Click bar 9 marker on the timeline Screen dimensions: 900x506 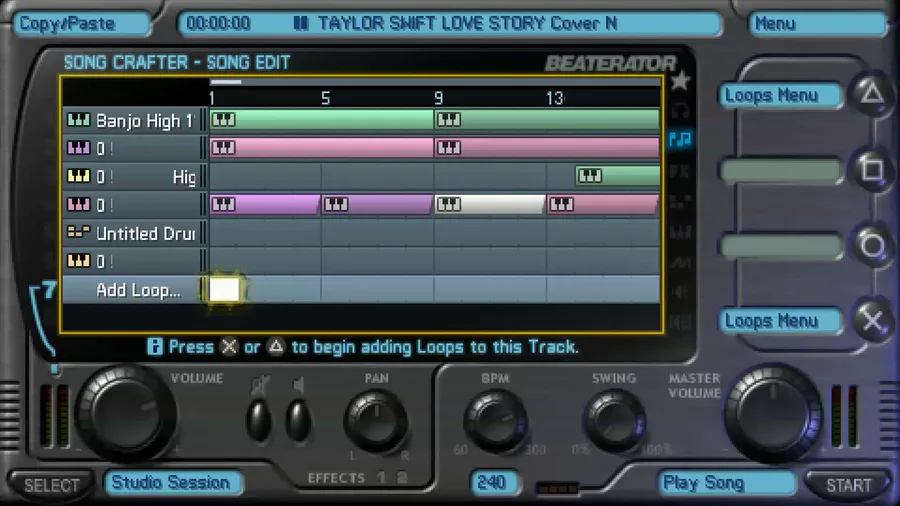click(439, 98)
